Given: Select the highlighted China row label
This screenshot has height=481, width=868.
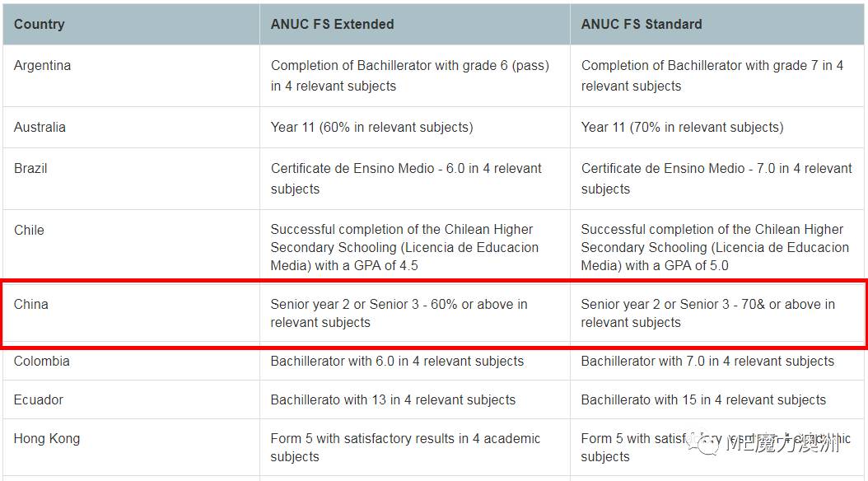Looking at the screenshot, I should coord(31,305).
